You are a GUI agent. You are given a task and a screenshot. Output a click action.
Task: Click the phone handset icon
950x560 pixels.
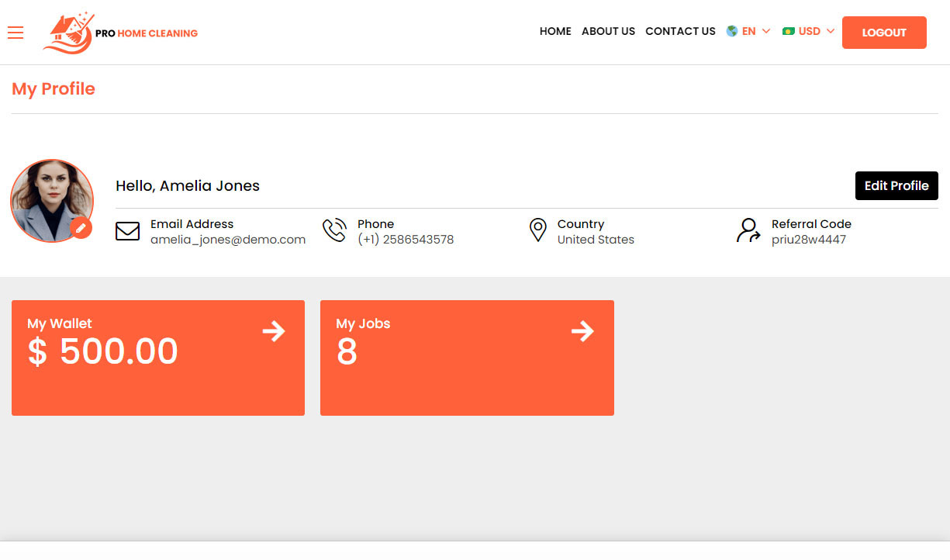click(x=334, y=230)
